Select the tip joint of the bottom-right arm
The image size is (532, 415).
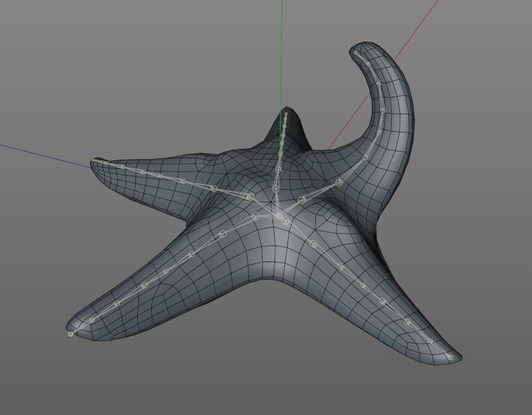pos(450,357)
